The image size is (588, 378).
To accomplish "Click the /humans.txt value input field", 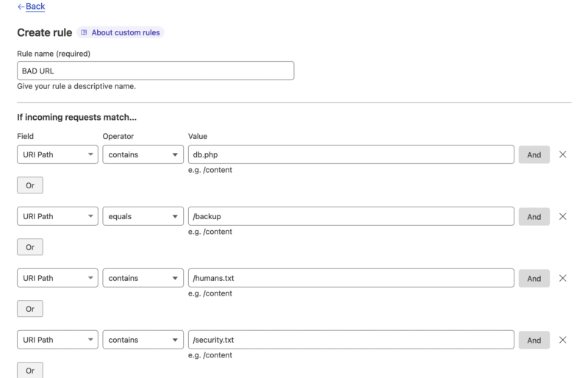I will 351,278.
